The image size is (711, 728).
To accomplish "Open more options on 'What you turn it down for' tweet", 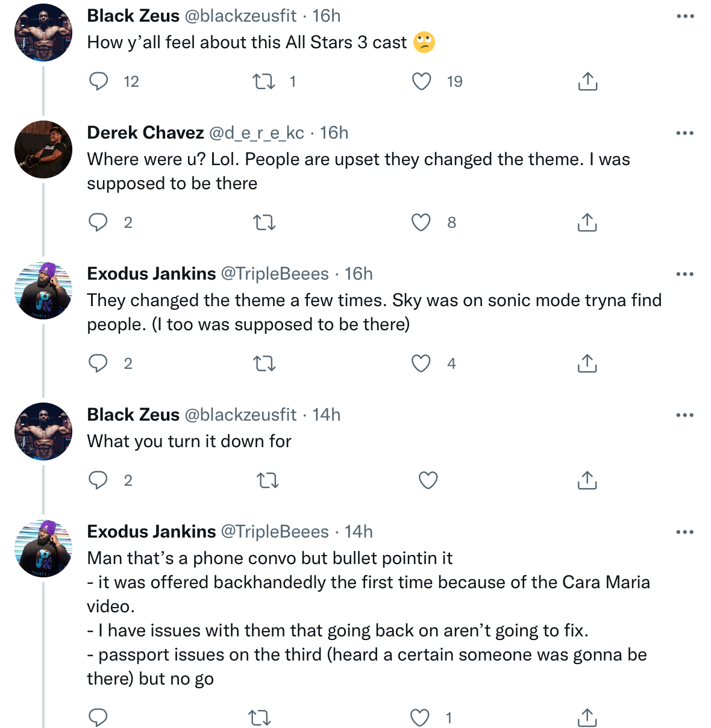I will click(x=685, y=415).
